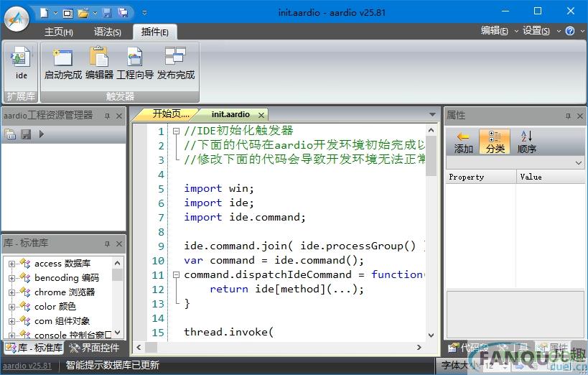588x375 pixels.
Task: Switch to the 界面控件 bottom tab
Action: pyautogui.click(x=95, y=348)
